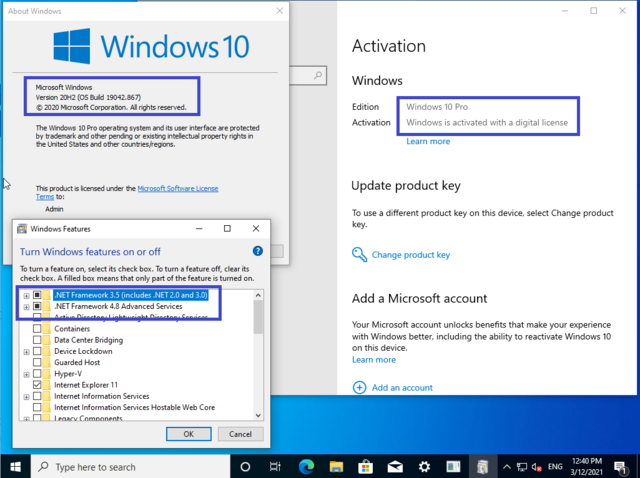Click OK in Windows Features dialog

point(189,434)
